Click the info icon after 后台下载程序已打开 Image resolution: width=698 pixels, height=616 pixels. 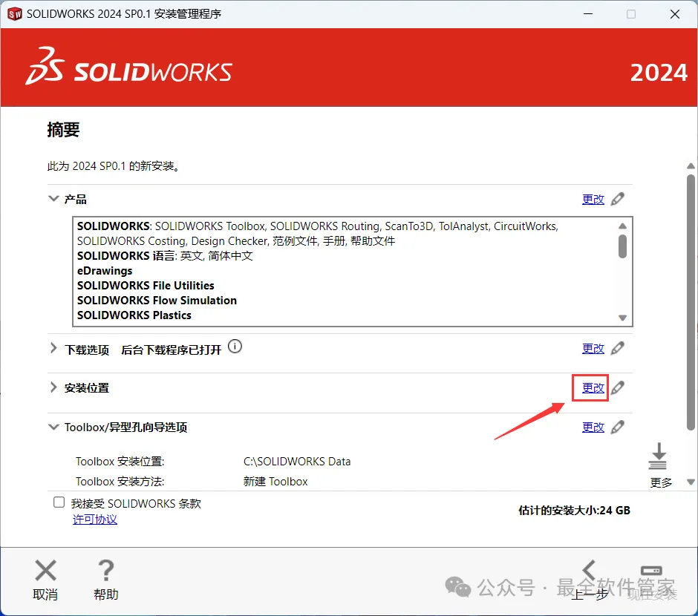click(x=235, y=346)
